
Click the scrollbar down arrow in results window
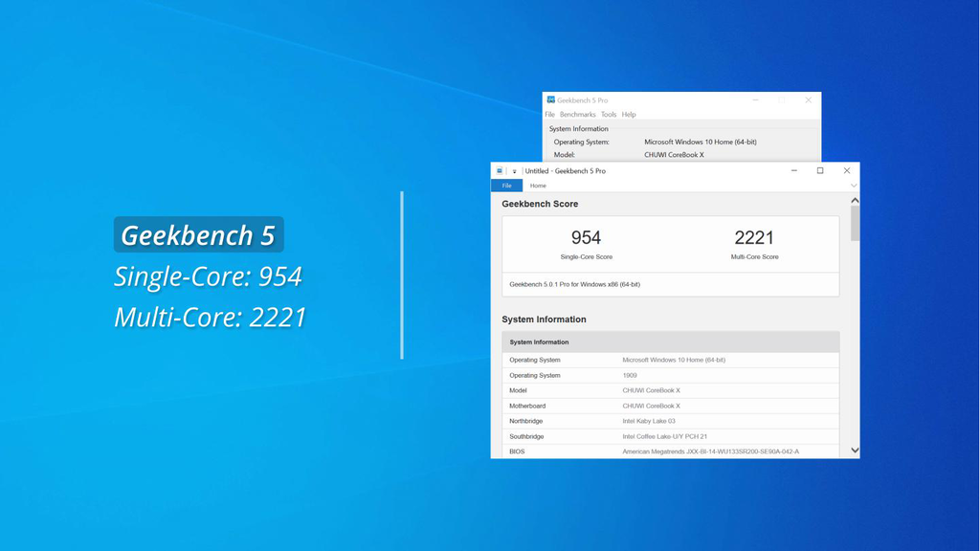(855, 451)
